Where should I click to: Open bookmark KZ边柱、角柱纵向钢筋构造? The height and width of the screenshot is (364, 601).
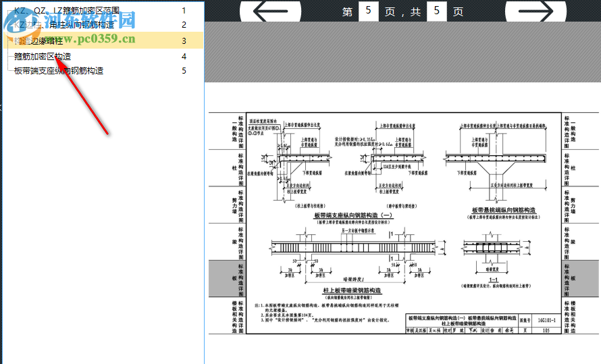[x=64, y=25]
